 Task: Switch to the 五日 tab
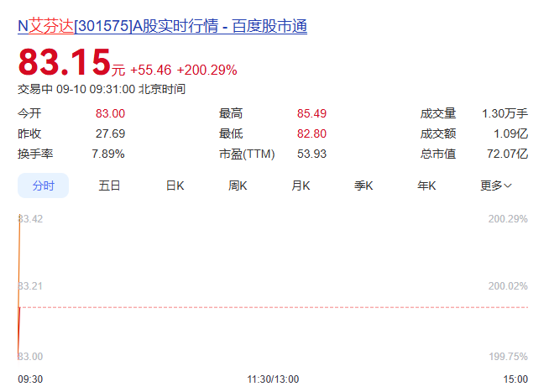[109, 186]
